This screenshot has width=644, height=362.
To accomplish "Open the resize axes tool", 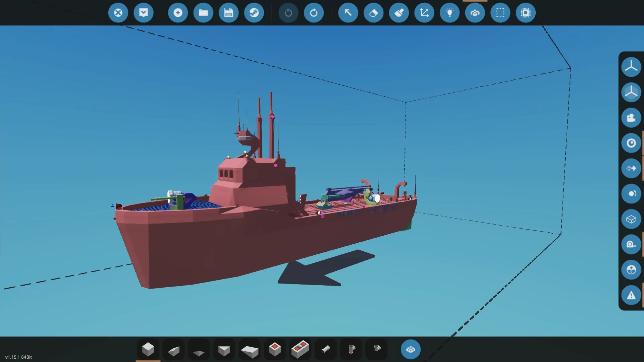I will [424, 13].
